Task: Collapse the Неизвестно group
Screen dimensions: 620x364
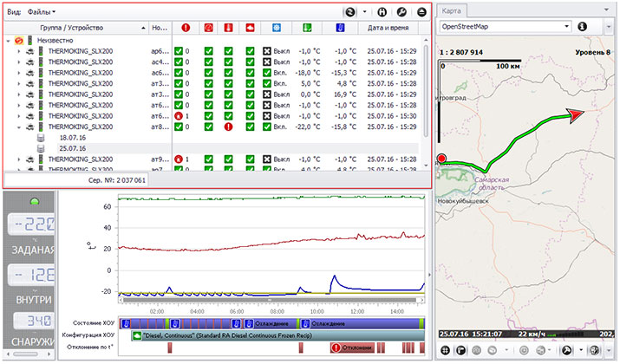Action: click(x=9, y=40)
